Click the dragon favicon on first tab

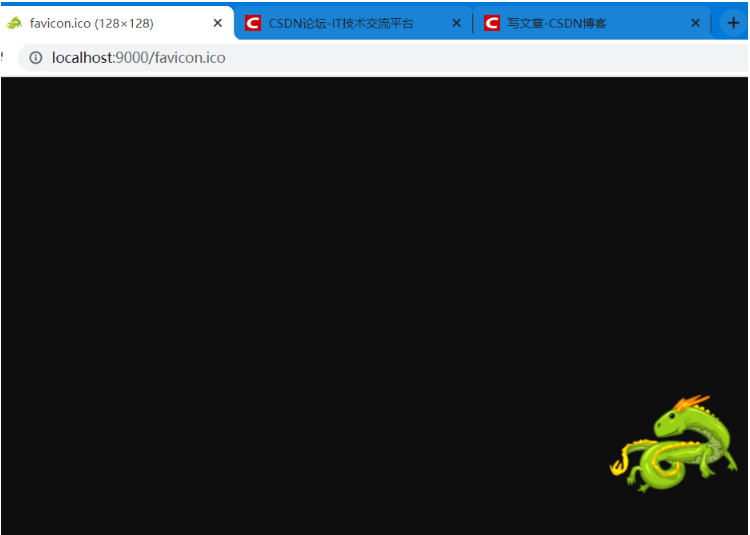point(14,23)
